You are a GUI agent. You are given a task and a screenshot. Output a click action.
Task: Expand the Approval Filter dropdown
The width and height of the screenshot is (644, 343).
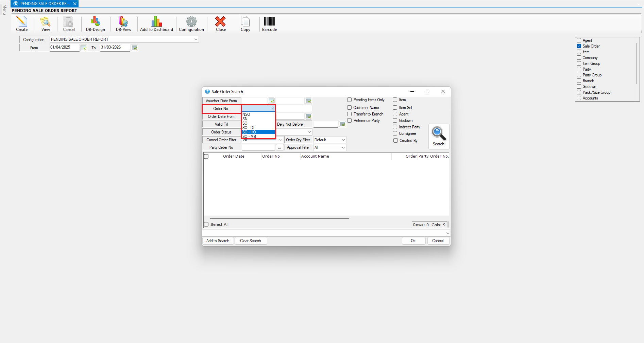click(x=343, y=148)
